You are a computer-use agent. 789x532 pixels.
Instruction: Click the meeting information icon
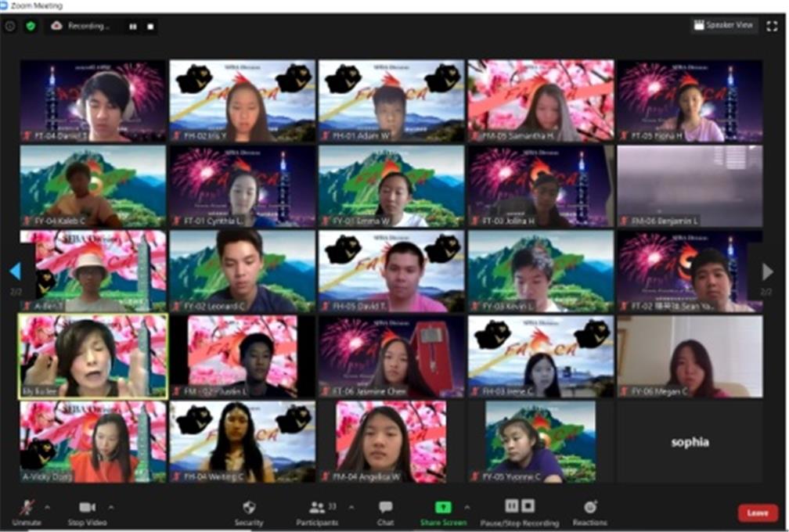(x=10, y=26)
